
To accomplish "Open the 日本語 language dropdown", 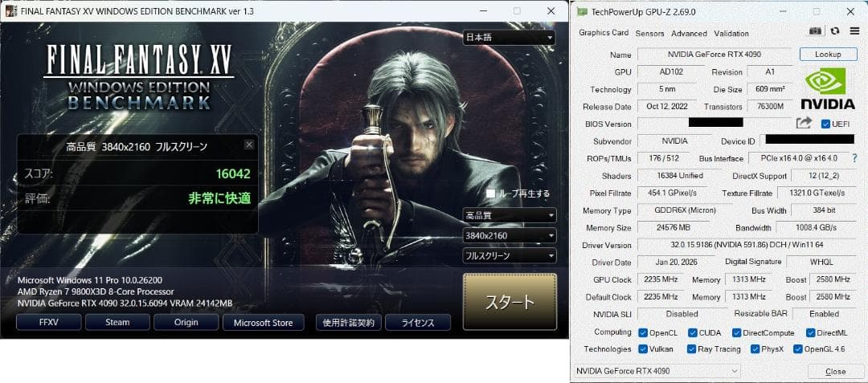I will (510, 38).
